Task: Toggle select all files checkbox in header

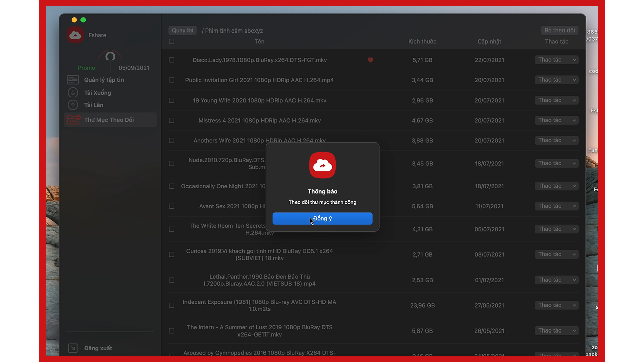Action: [172, 41]
